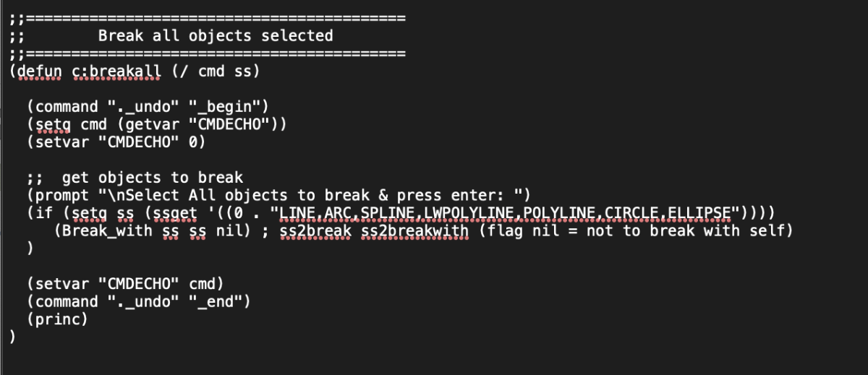Viewport: 868px width, 375px height.
Task: Click the setvar "CMDECHO" 0 line
Action: [x=116, y=142]
